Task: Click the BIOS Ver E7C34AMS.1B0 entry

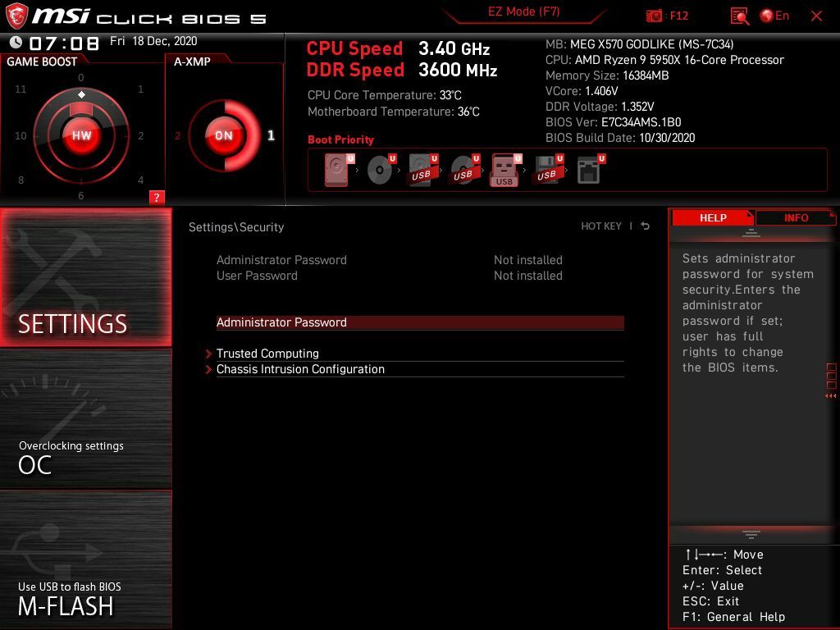Action: (x=614, y=122)
